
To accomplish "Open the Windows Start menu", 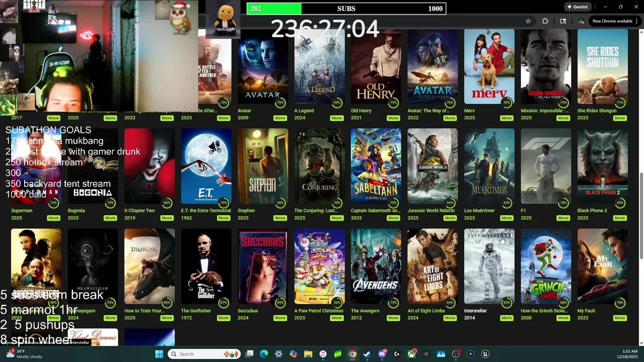I will 159,354.
